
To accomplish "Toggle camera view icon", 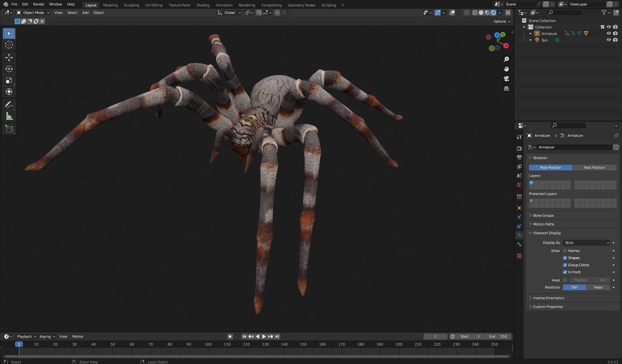I will 506,79.
